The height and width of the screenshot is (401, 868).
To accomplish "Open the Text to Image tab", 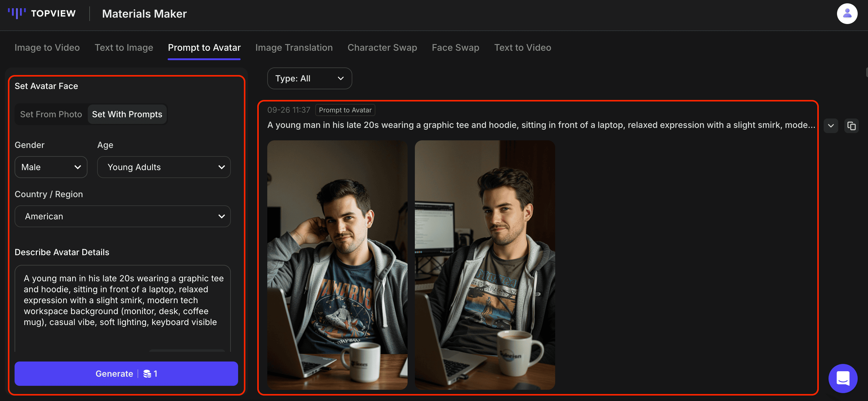I will (x=124, y=47).
